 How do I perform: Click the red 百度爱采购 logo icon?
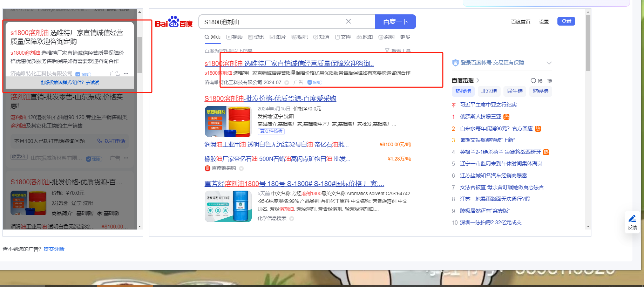tap(208, 169)
